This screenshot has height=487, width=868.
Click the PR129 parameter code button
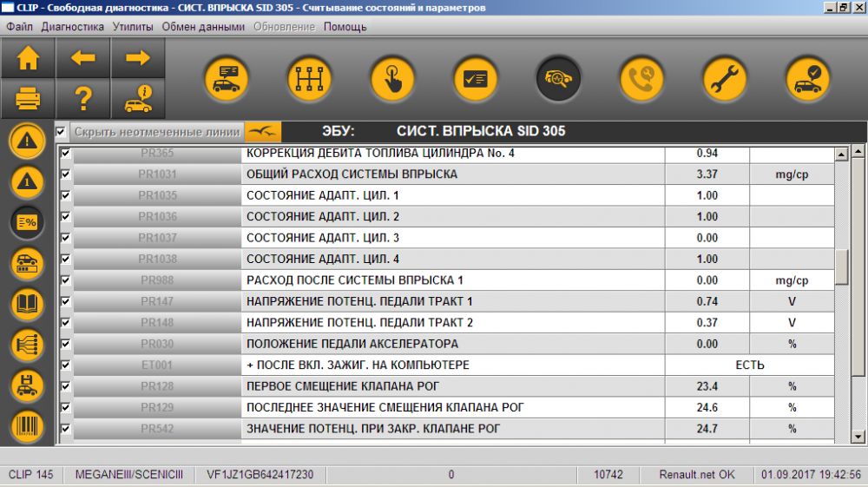[x=157, y=407]
